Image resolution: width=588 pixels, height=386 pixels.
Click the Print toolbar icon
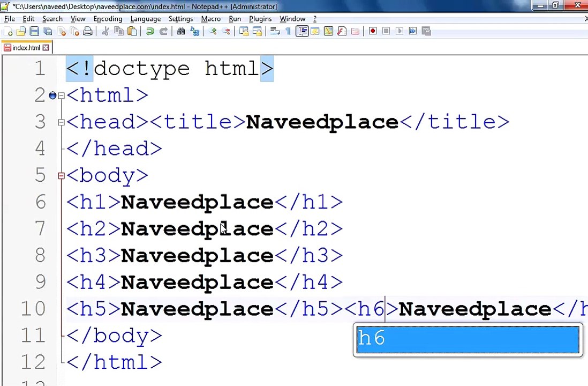click(x=87, y=31)
